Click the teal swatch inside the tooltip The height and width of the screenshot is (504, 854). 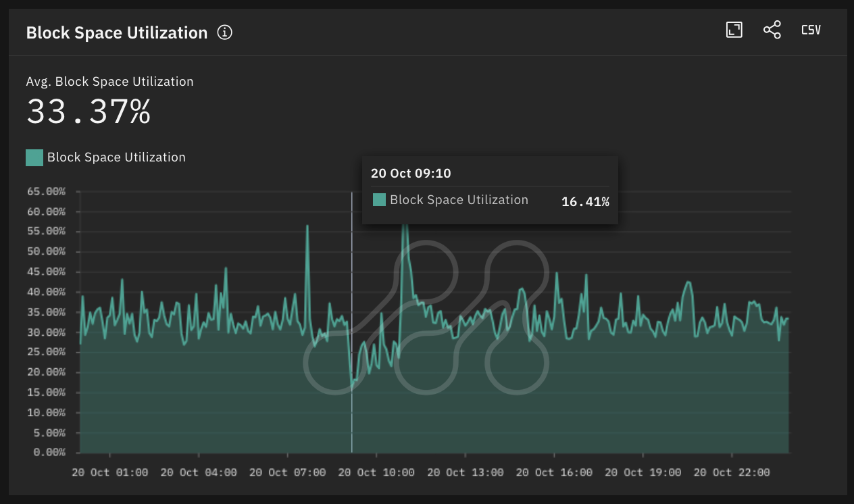pos(379,200)
